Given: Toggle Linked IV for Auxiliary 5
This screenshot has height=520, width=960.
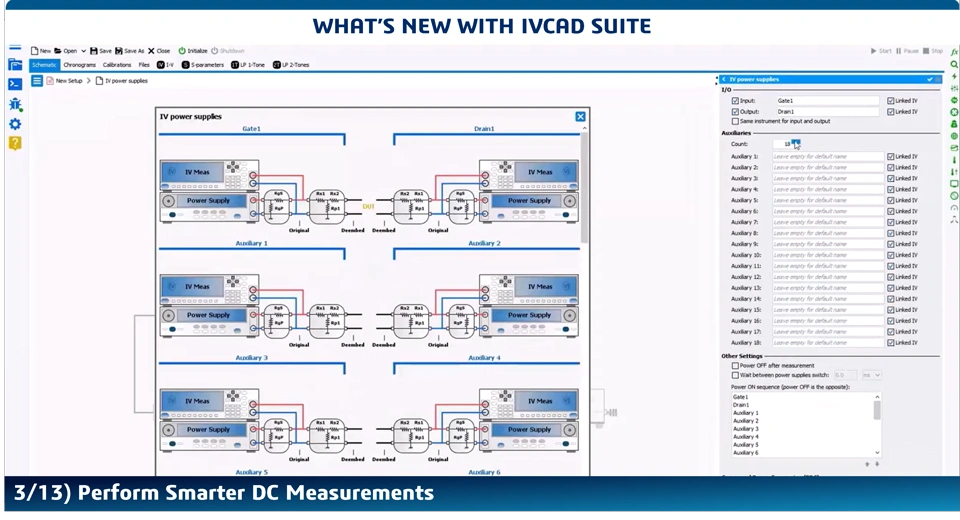Looking at the screenshot, I should click(891, 200).
